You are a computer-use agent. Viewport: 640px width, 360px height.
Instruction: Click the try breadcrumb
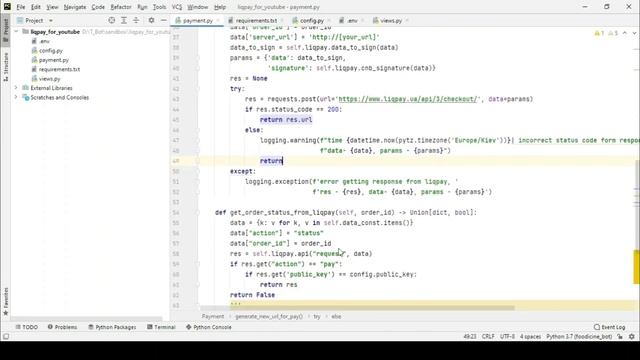317,316
